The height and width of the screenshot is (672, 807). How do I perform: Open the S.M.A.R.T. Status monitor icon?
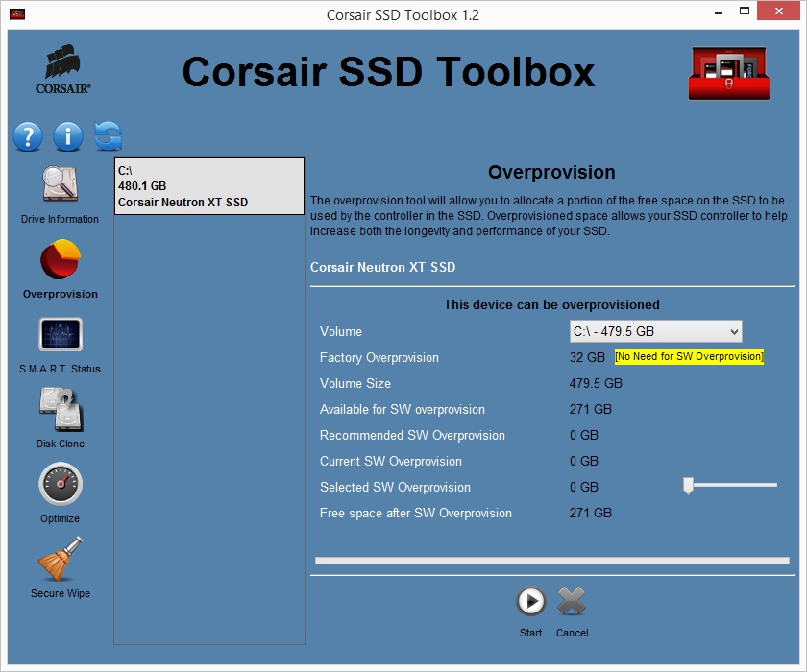61,334
